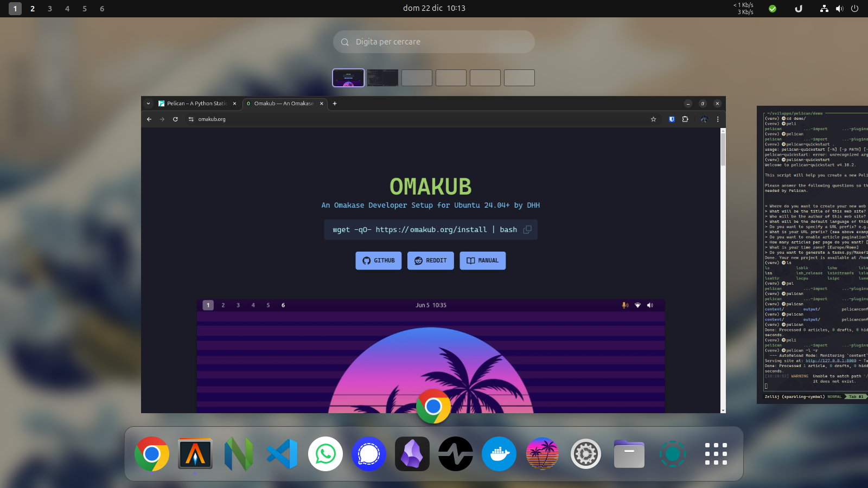The width and height of the screenshot is (868, 488).
Task: Launch Neovim from the dock
Action: pyautogui.click(x=239, y=454)
